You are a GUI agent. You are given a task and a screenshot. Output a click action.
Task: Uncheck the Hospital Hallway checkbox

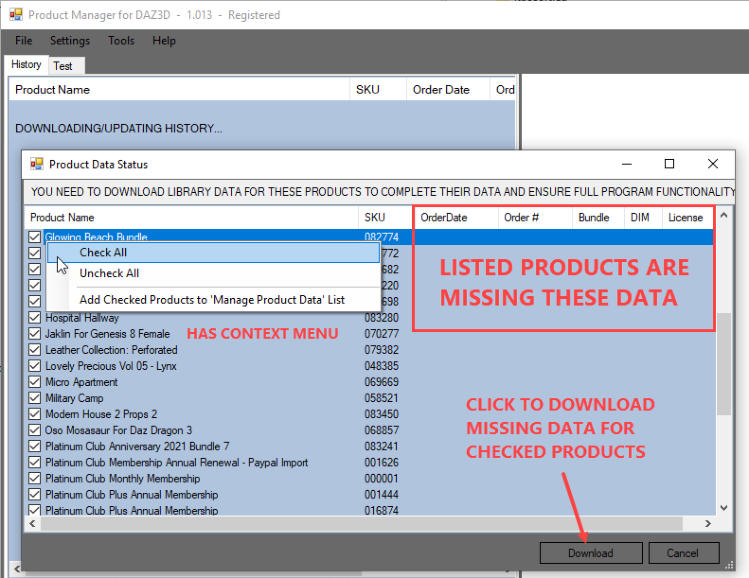click(35, 318)
